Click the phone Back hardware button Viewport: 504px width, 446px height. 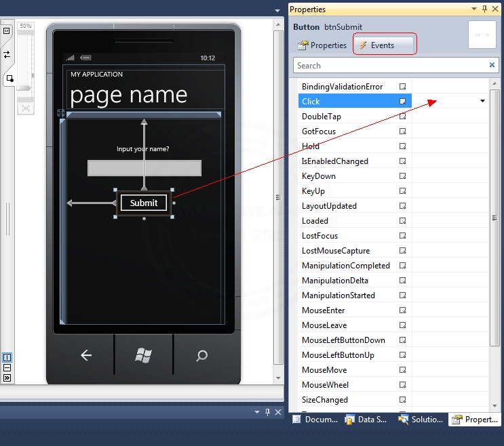pyautogui.click(x=86, y=355)
